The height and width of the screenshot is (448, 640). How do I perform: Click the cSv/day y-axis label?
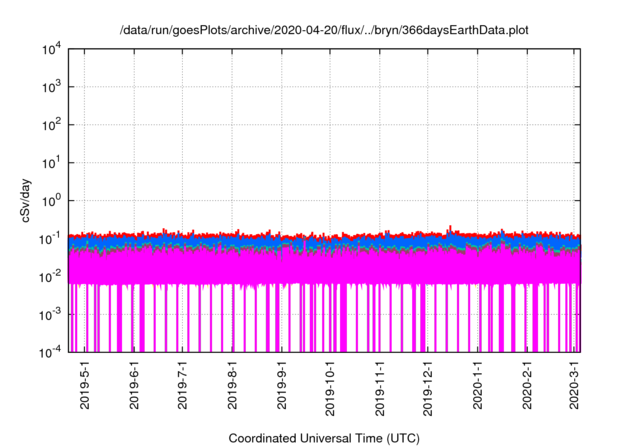(26, 200)
